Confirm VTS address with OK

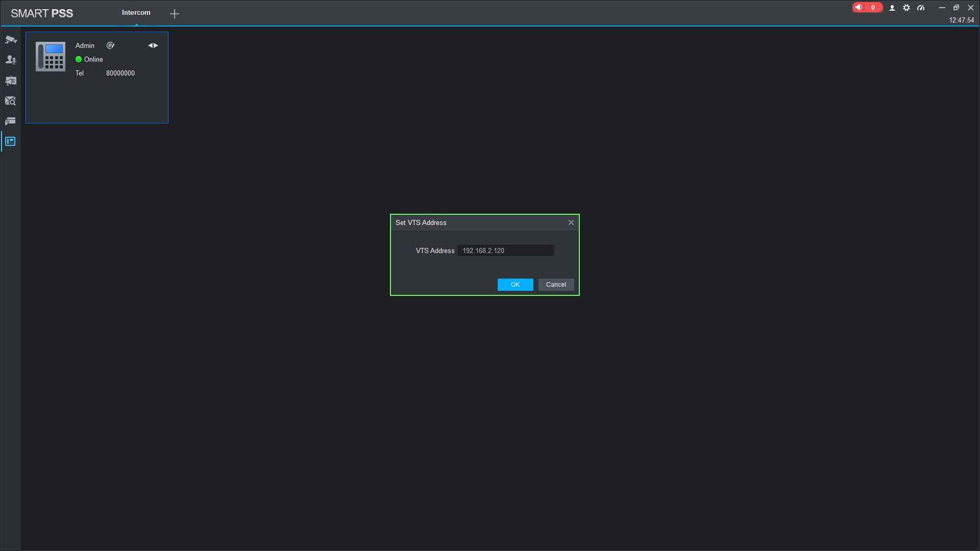[515, 285]
